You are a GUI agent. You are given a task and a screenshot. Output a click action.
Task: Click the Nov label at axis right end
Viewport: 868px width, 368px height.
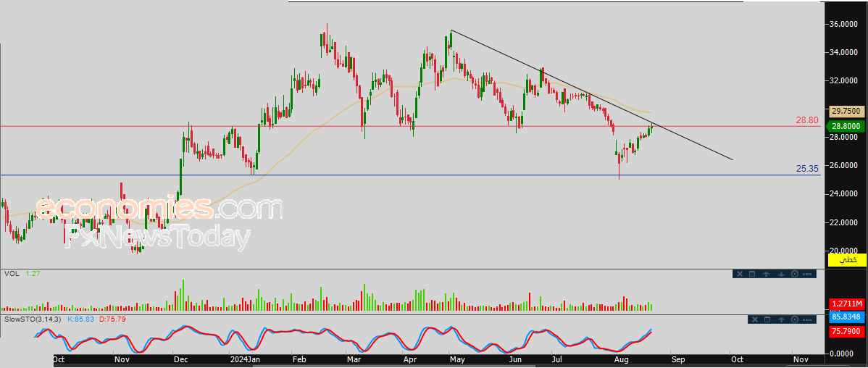click(x=800, y=359)
